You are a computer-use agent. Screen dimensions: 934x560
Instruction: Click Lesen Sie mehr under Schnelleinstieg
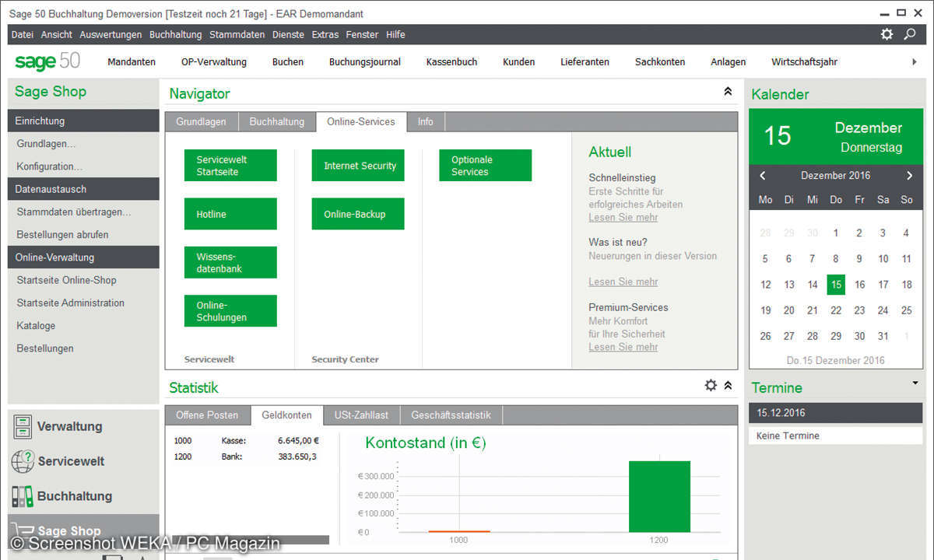tap(623, 218)
